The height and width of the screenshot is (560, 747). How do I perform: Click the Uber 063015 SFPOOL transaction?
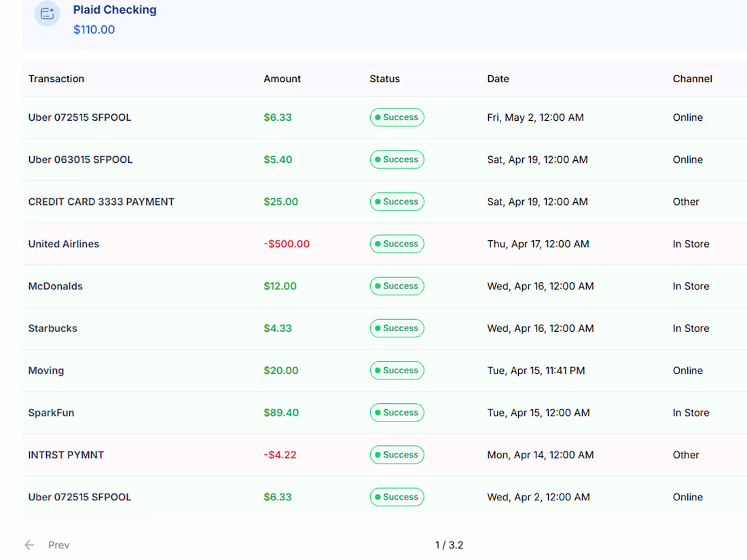tap(80, 160)
